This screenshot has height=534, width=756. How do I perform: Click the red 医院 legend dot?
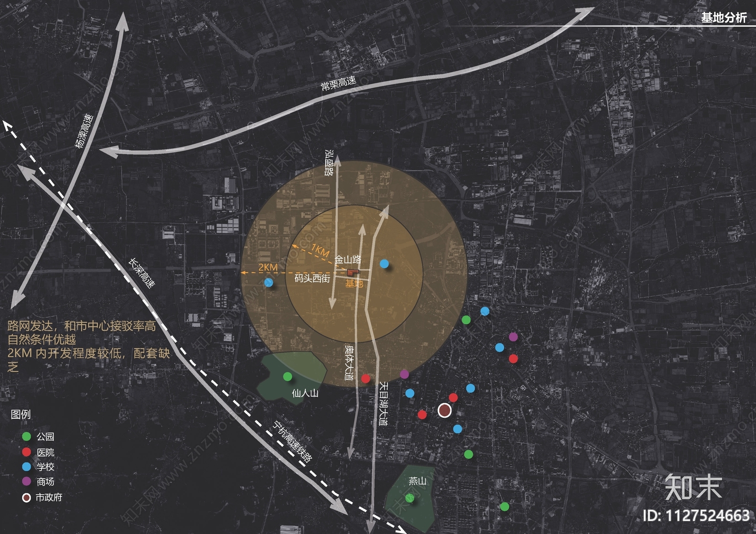click(26, 452)
